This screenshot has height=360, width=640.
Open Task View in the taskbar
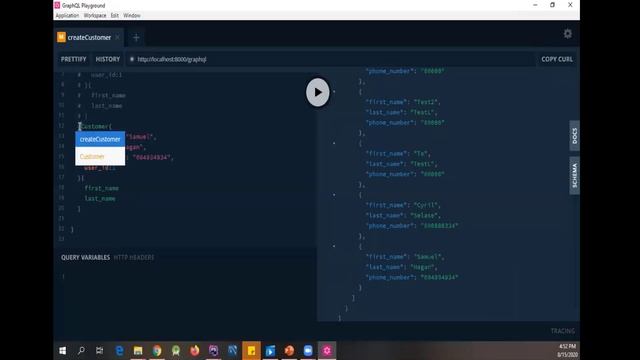point(100,351)
